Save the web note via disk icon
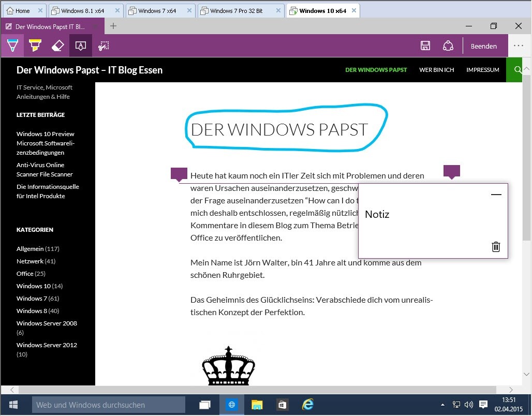Viewport: 532px width, 416px height. pyautogui.click(x=425, y=46)
